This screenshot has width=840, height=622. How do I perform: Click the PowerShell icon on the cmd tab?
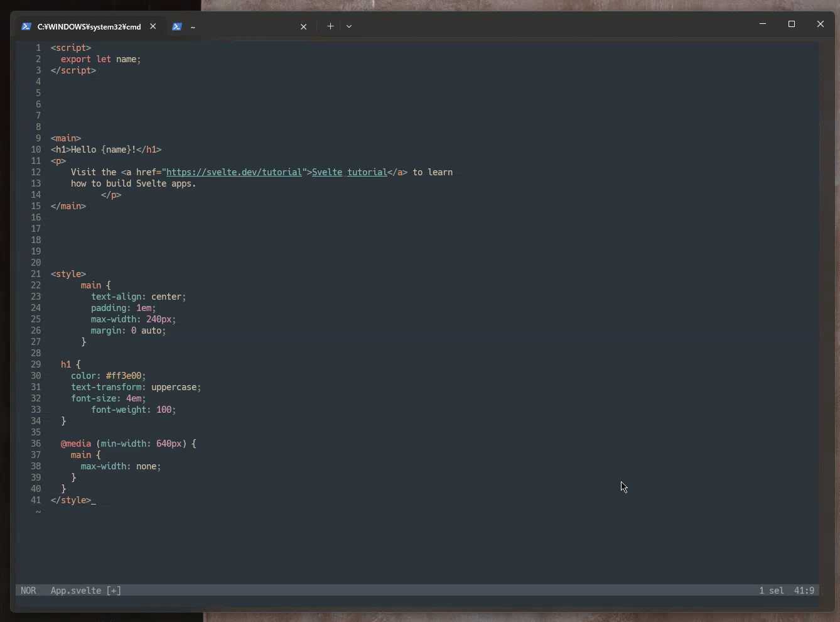26,26
